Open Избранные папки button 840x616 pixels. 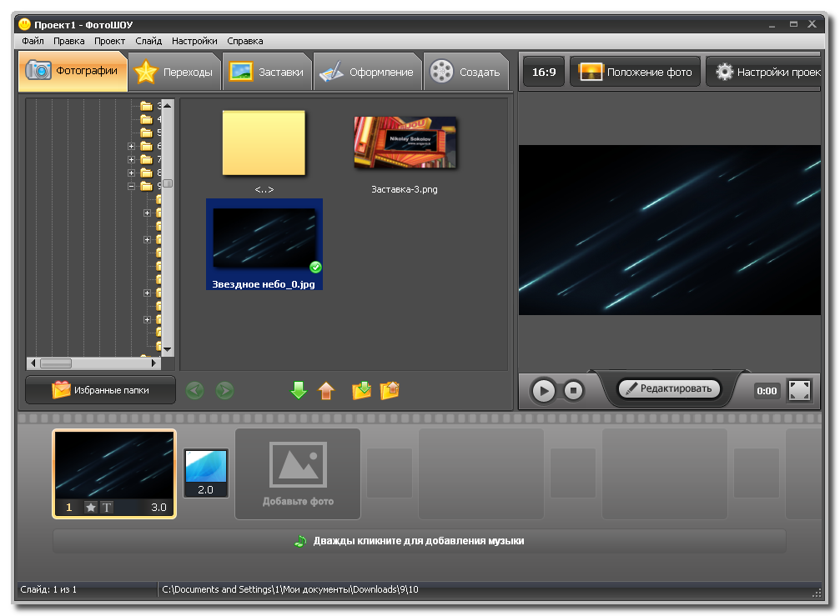point(101,390)
